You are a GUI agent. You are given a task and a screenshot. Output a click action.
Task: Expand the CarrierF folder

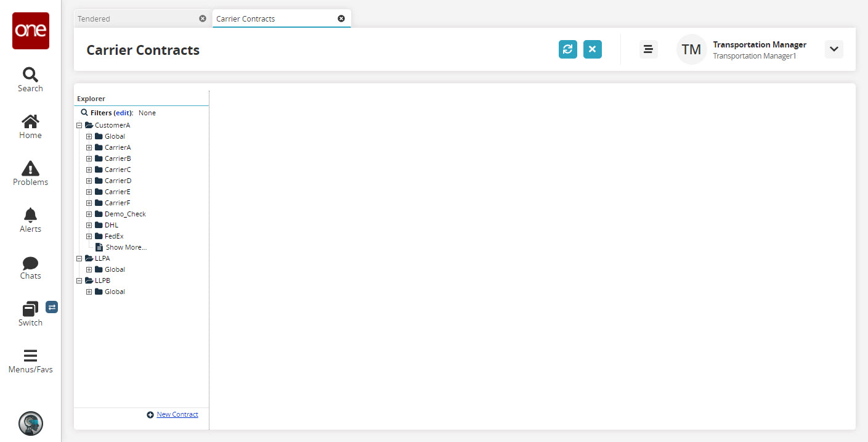click(x=89, y=203)
